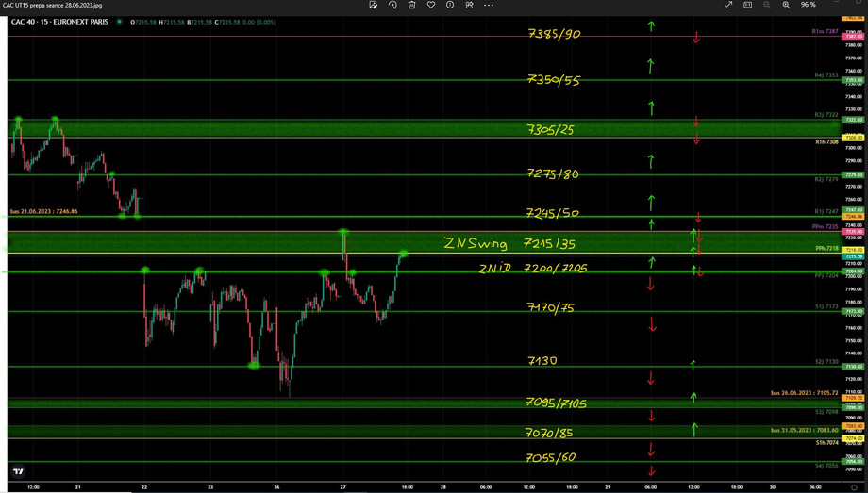Click the TradingView logo on the chart
The width and height of the screenshot is (868, 493).
pos(18,471)
